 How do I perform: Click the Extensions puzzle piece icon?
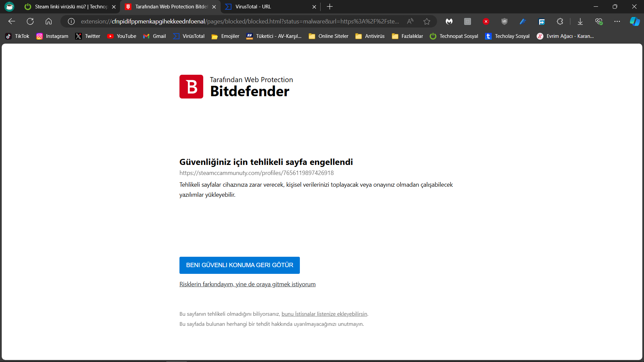[560, 21]
